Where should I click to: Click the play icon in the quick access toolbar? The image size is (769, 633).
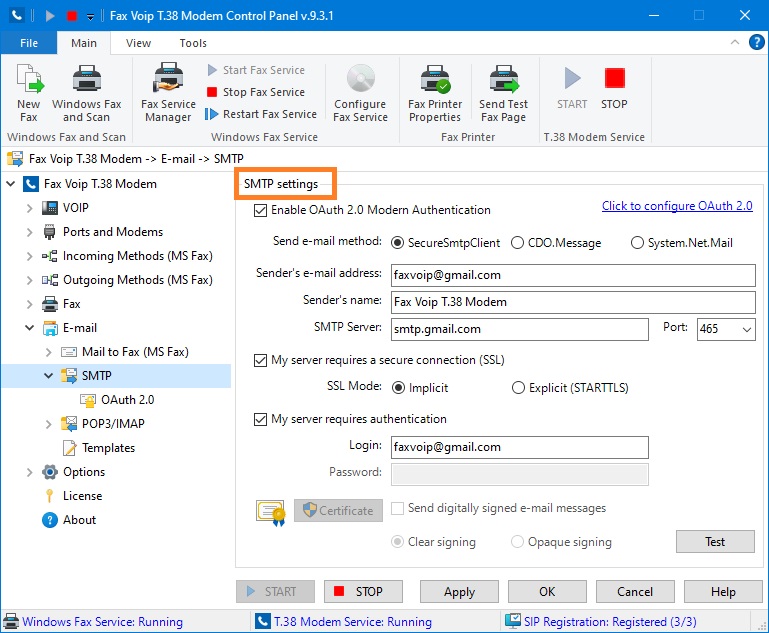(x=50, y=16)
